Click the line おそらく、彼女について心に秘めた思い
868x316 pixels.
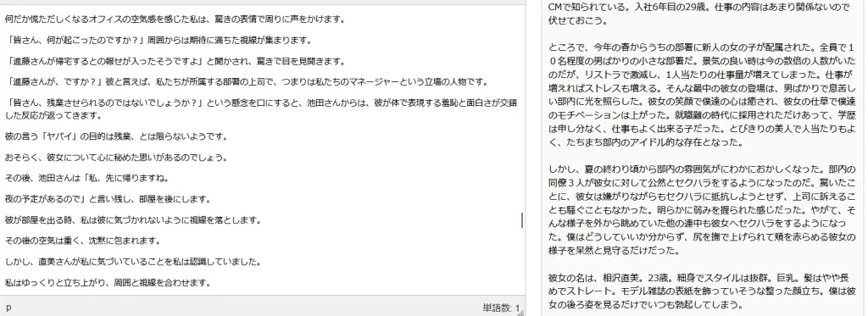116,158
